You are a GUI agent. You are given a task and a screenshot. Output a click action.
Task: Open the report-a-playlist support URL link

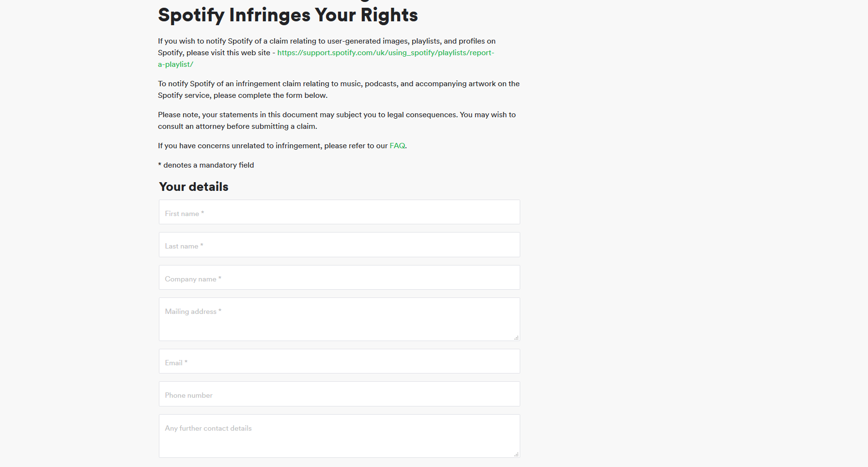385,53
